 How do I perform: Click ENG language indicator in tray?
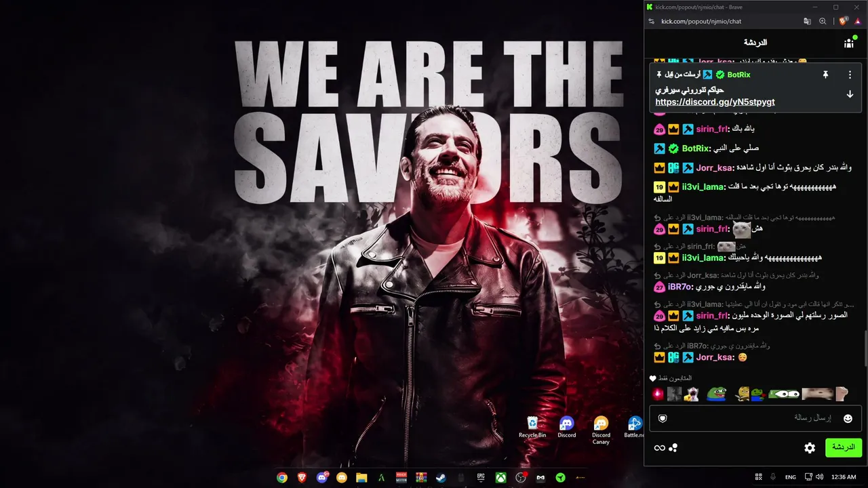791,477
